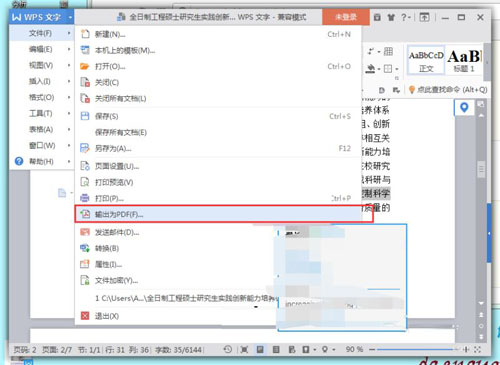
Task: Click the insert table grid icon in ribbon
Action: click(388, 51)
